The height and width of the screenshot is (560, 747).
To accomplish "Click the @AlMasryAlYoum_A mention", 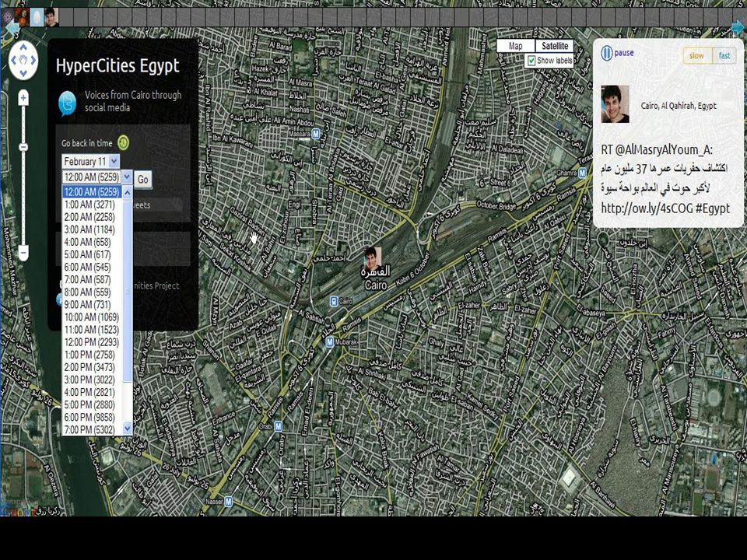I will [x=664, y=149].
